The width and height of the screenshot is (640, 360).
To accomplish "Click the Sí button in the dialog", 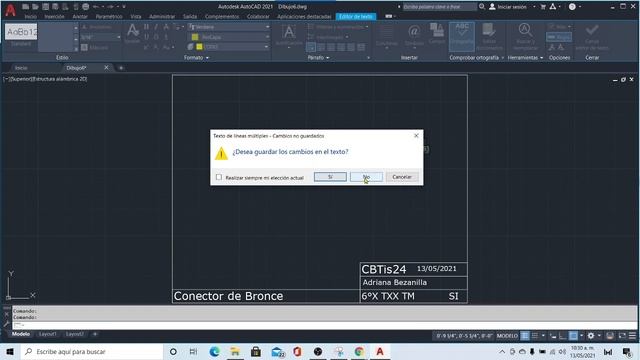I will point(330,177).
